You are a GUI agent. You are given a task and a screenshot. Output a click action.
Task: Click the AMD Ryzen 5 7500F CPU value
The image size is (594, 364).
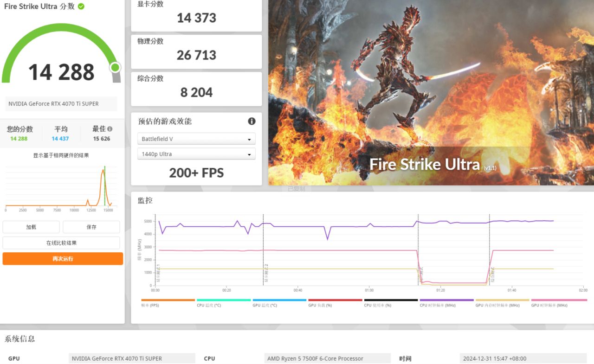pyautogui.click(x=328, y=358)
